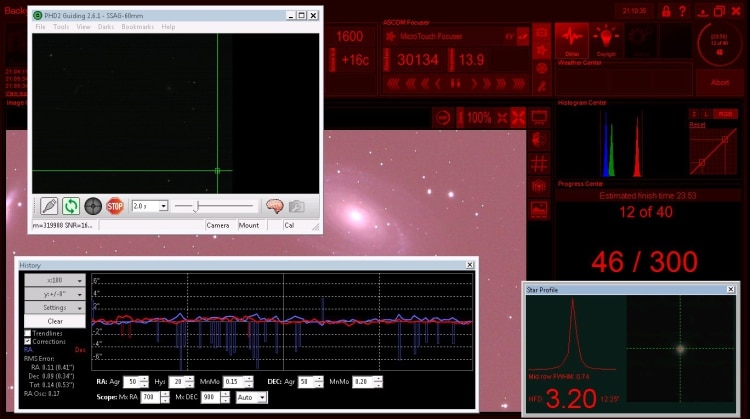Enable the Trendlines checkbox

[x=28, y=333]
